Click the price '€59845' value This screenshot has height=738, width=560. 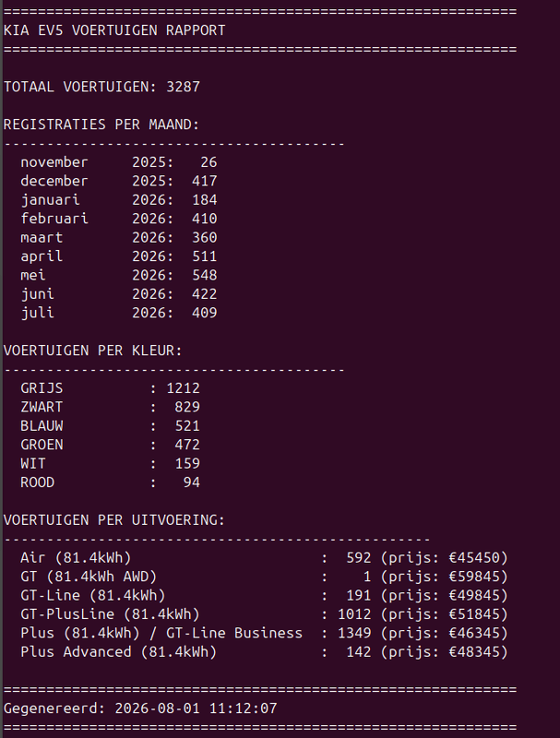(x=474, y=577)
